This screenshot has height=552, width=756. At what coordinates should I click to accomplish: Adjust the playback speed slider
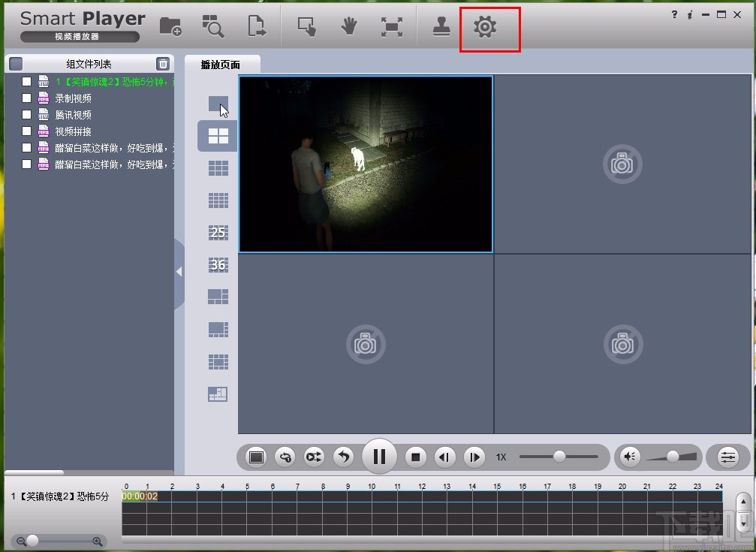[x=559, y=457]
